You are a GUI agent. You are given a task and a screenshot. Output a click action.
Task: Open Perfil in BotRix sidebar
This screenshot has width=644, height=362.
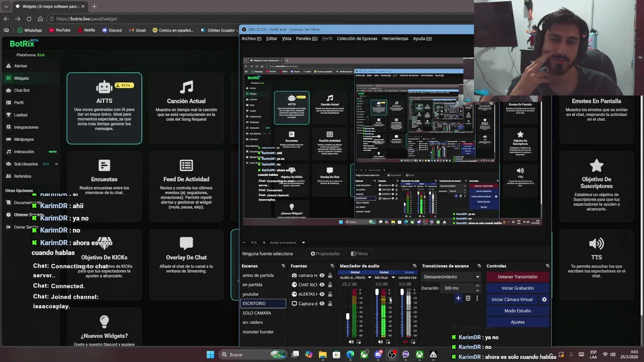pyautogui.click(x=19, y=103)
